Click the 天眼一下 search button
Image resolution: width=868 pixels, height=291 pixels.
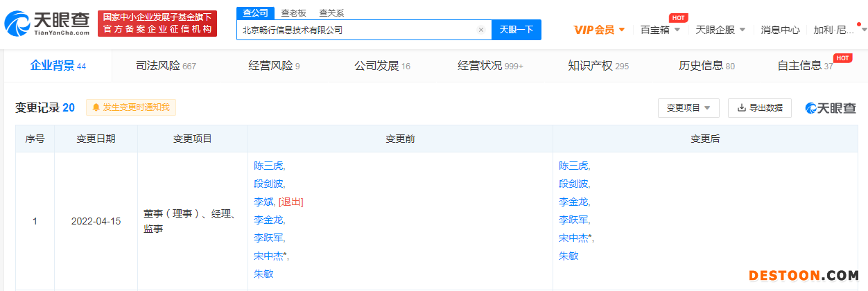tap(517, 30)
